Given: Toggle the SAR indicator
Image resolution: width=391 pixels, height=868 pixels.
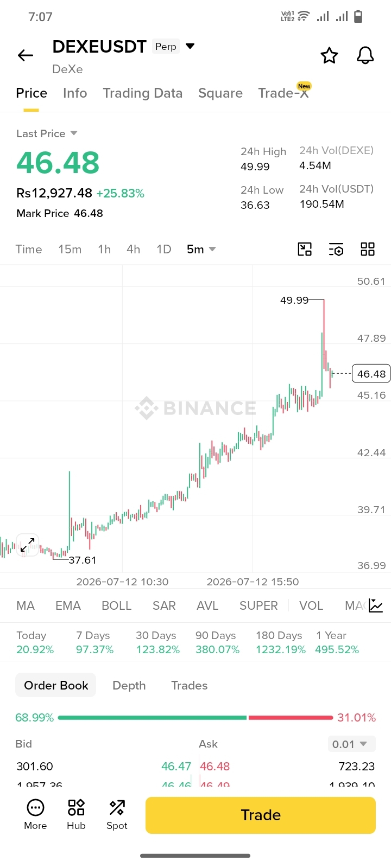Looking at the screenshot, I should coord(164,605).
